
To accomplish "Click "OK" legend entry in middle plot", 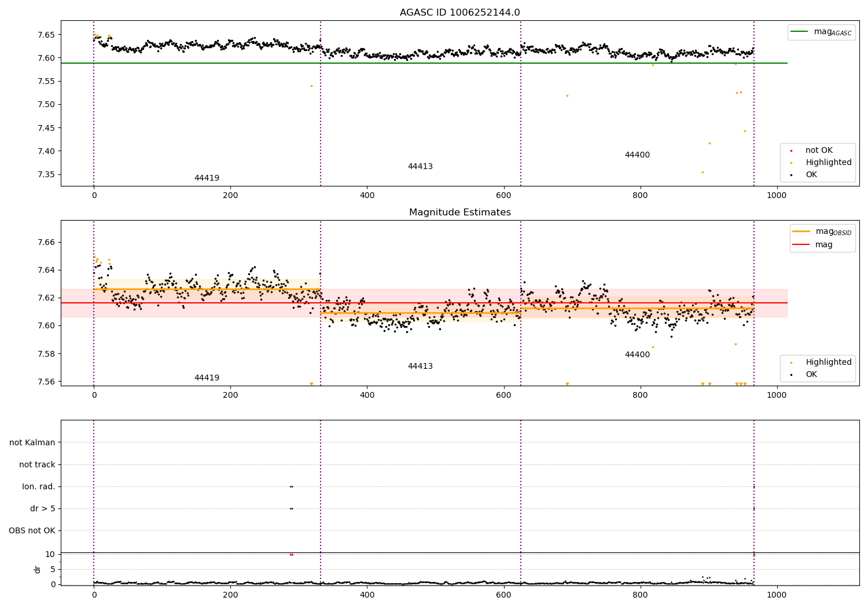I will pyautogui.click(x=811, y=375).
